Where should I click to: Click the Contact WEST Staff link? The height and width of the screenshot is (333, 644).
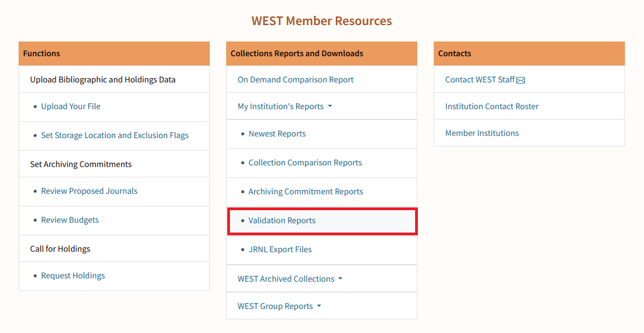tap(480, 80)
